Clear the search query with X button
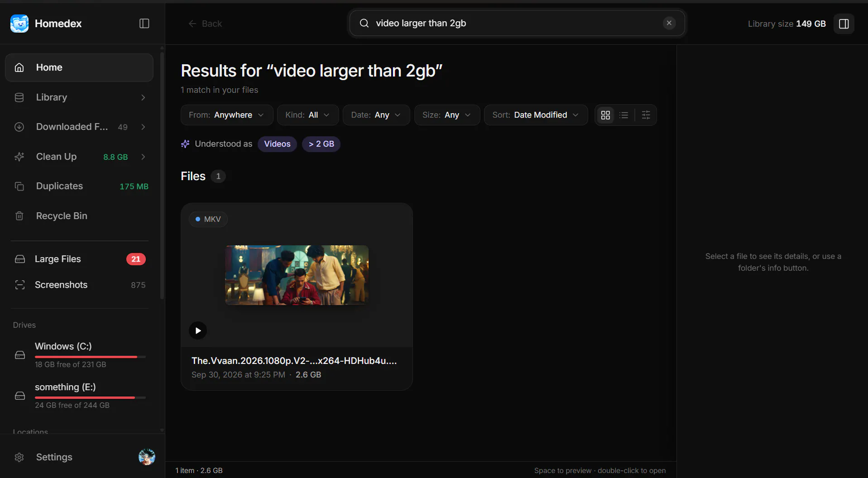 tap(669, 23)
